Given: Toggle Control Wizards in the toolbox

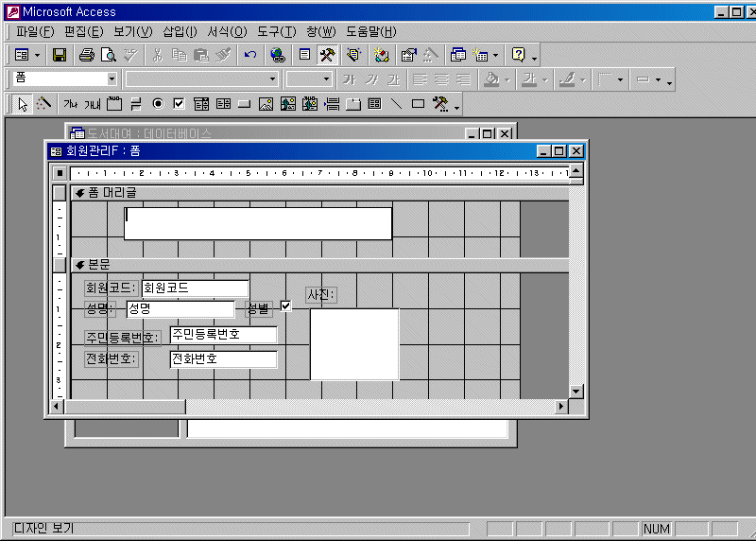Looking at the screenshot, I should click(x=43, y=104).
